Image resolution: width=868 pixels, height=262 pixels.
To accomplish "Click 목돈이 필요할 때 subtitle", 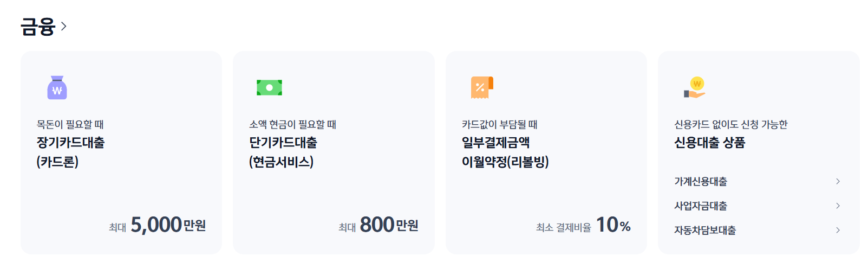I will click(x=70, y=124).
